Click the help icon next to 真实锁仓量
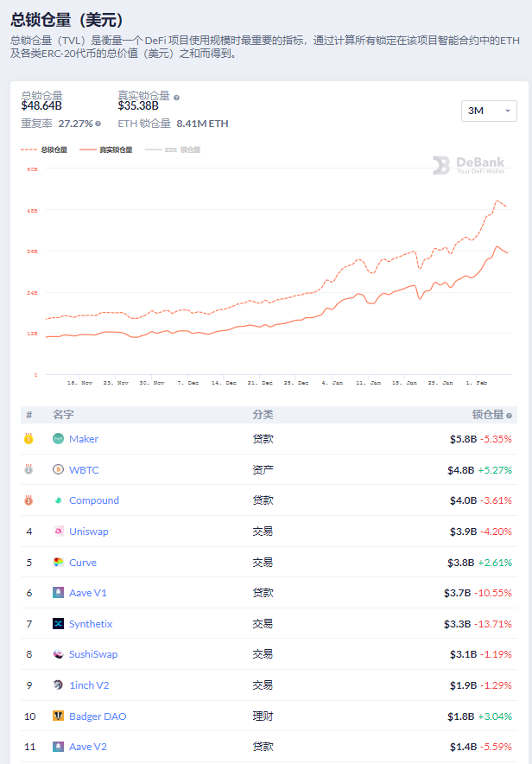532x764 pixels. pos(177,98)
